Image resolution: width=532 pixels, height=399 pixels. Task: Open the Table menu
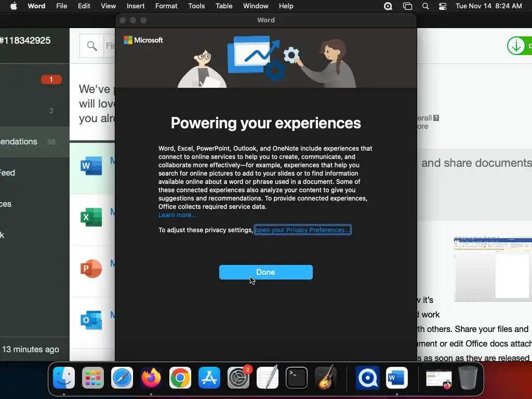tap(224, 6)
